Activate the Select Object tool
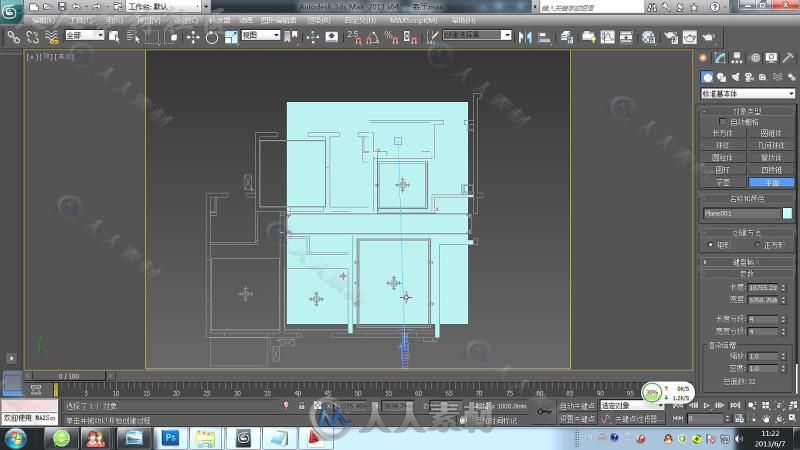This screenshot has height=450, width=800. pyautogui.click(x=114, y=37)
